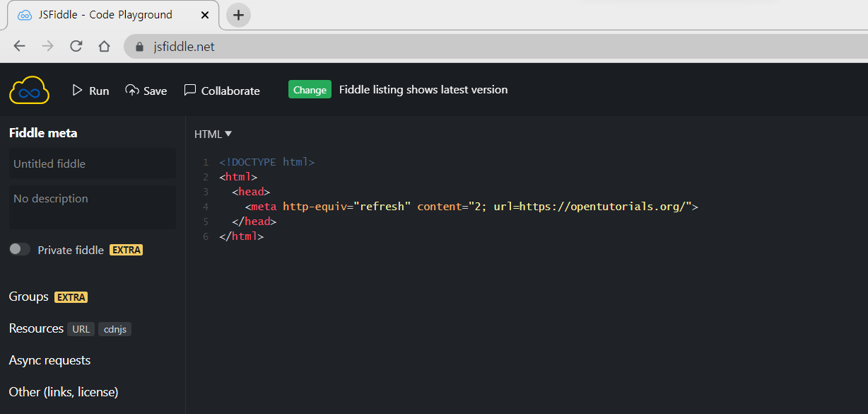
Task: Click the browser back arrow
Action: click(x=19, y=47)
